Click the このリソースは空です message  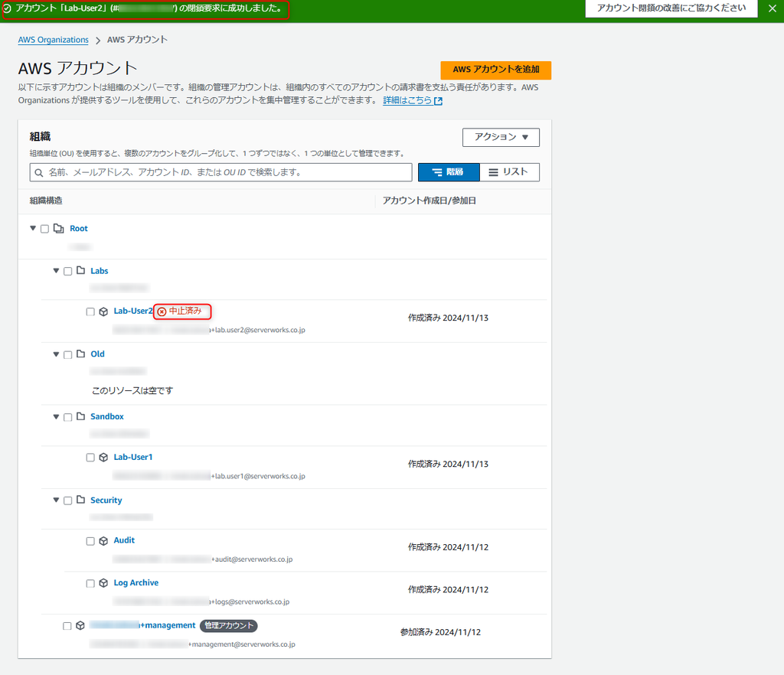point(132,391)
